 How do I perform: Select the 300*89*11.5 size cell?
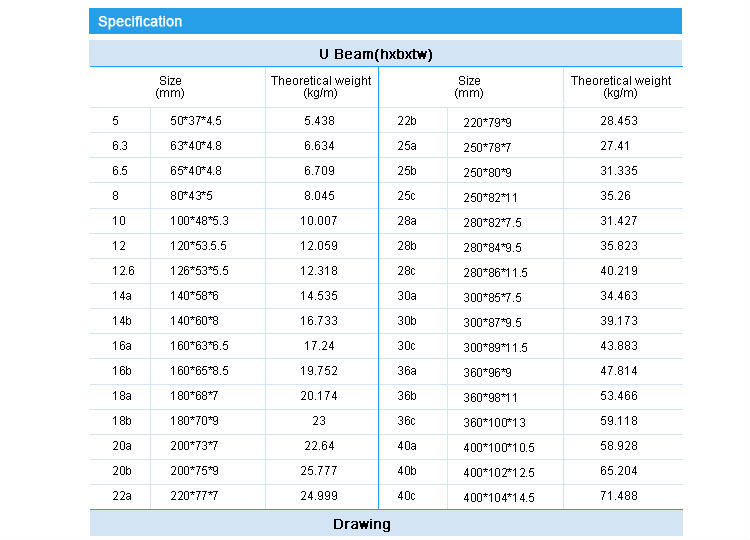(x=495, y=348)
